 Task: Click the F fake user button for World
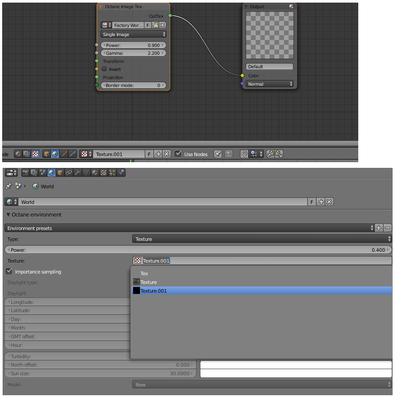tap(311, 202)
